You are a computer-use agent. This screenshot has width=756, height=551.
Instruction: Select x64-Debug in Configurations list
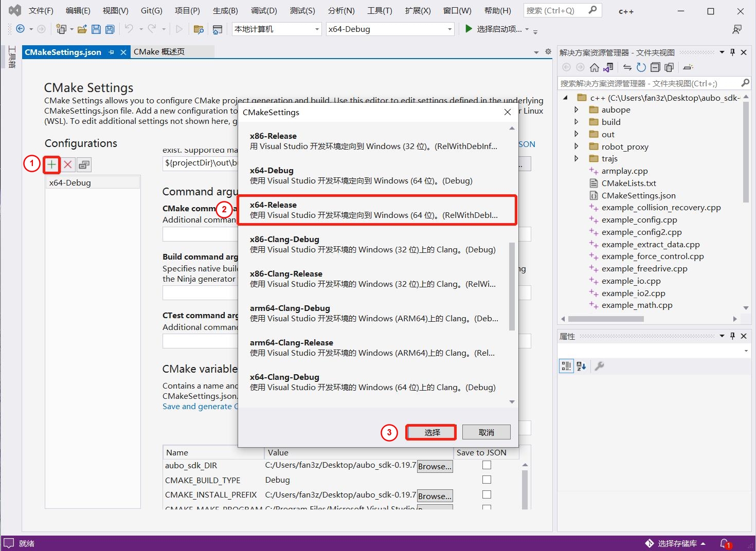(x=93, y=182)
